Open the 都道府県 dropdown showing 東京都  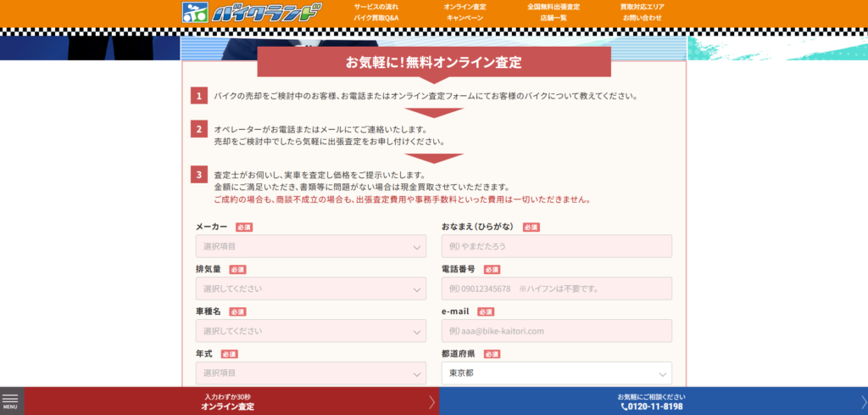(556, 373)
